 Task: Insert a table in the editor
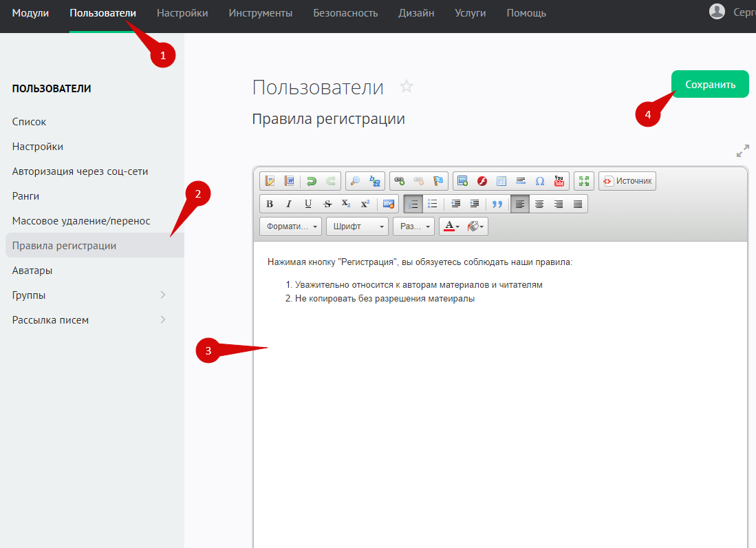tap(501, 181)
